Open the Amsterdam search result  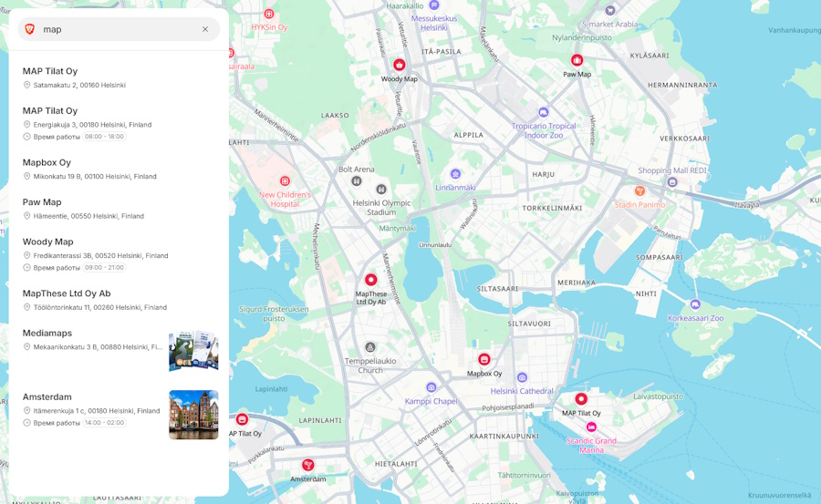point(119,414)
